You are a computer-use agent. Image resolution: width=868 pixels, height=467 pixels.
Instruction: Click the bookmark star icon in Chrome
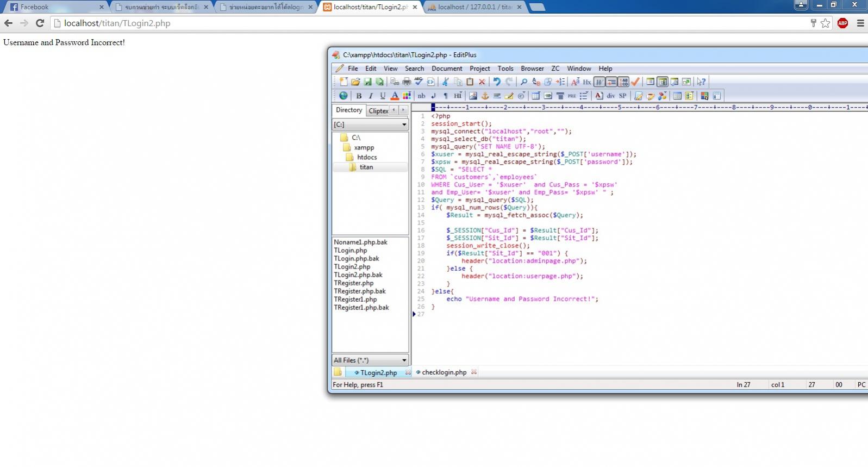826,23
